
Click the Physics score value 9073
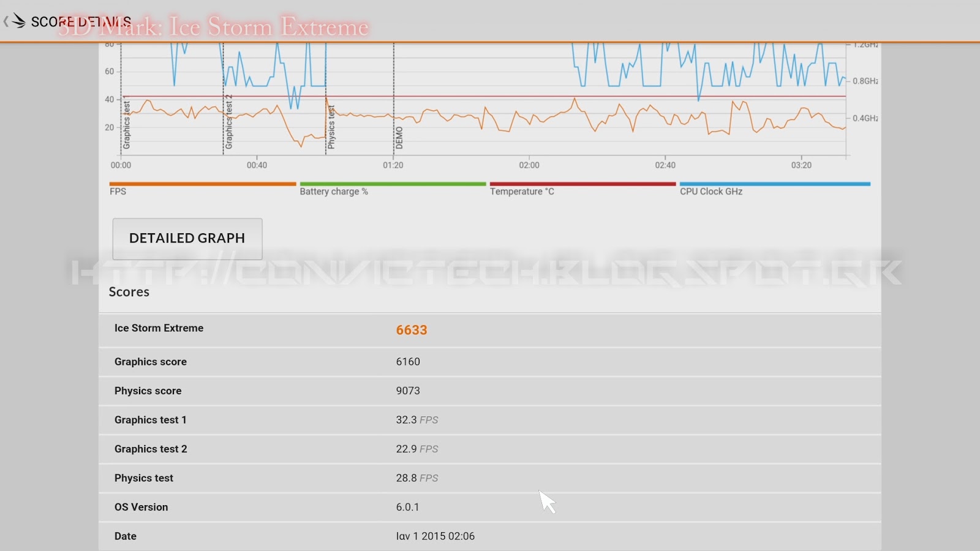tap(408, 391)
